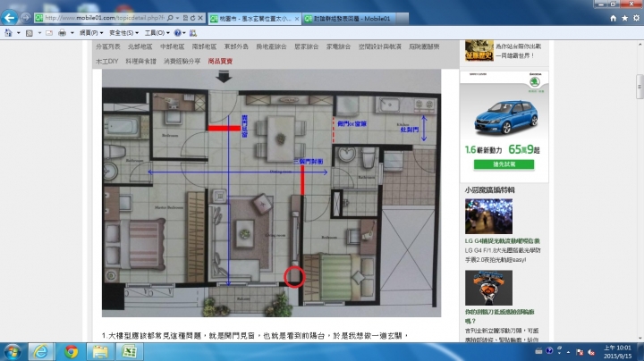Image resolution: width=644 pixels, height=361 pixels.
Task: Open the LG G4 article headline link
Action: [502, 241]
